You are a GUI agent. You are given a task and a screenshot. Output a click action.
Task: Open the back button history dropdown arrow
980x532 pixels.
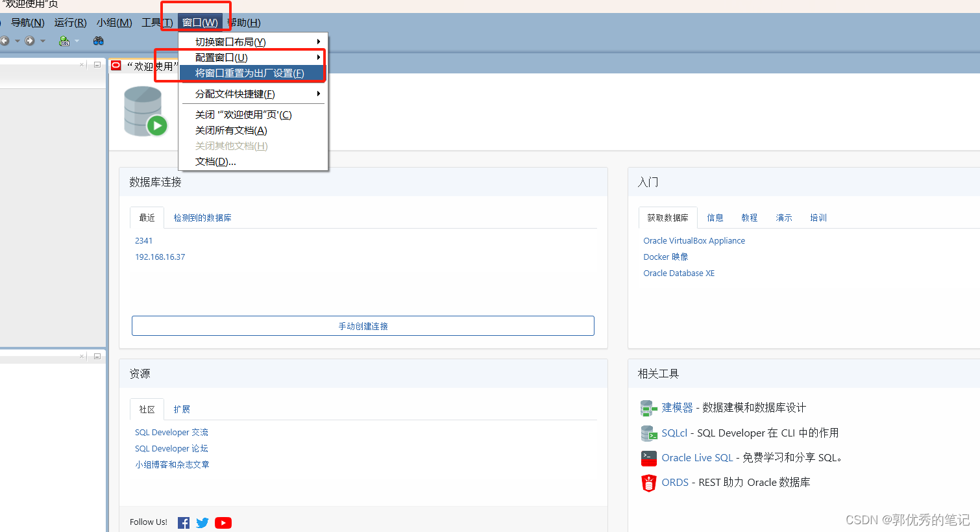coord(17,41)
